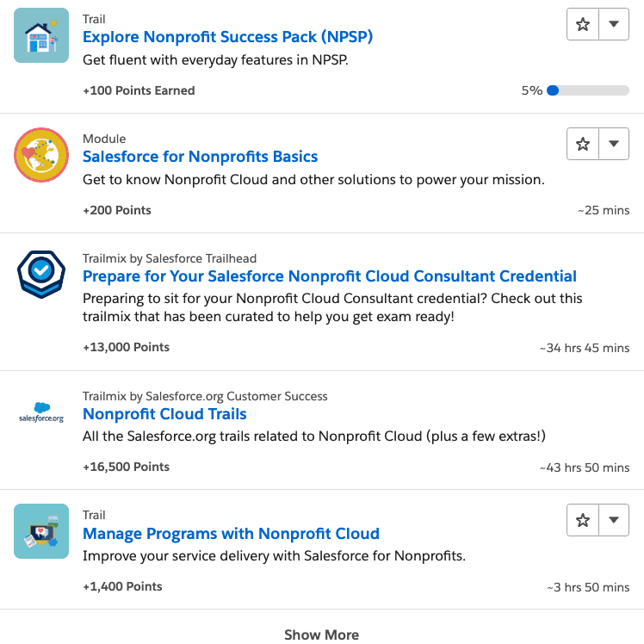The image size is (644, 644).
Task: Click 'Trailmix by Salesforce.org Customer Success' label
Action: 205,396
